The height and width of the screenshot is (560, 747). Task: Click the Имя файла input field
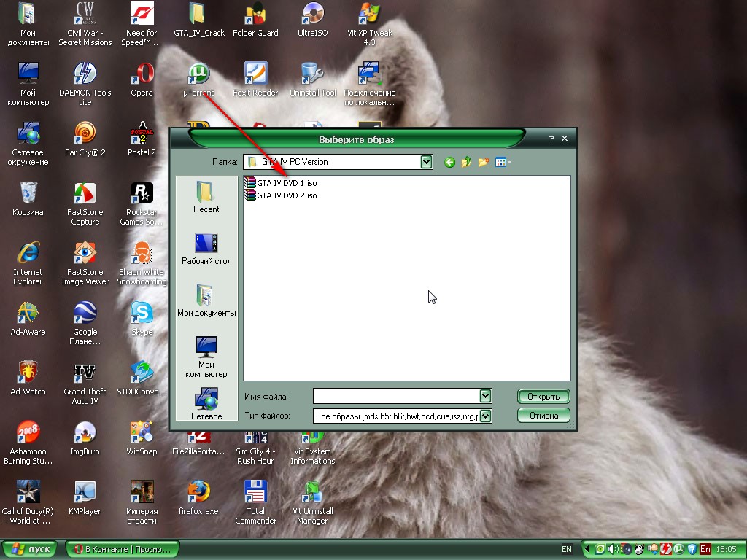click(x=396, y=396)
